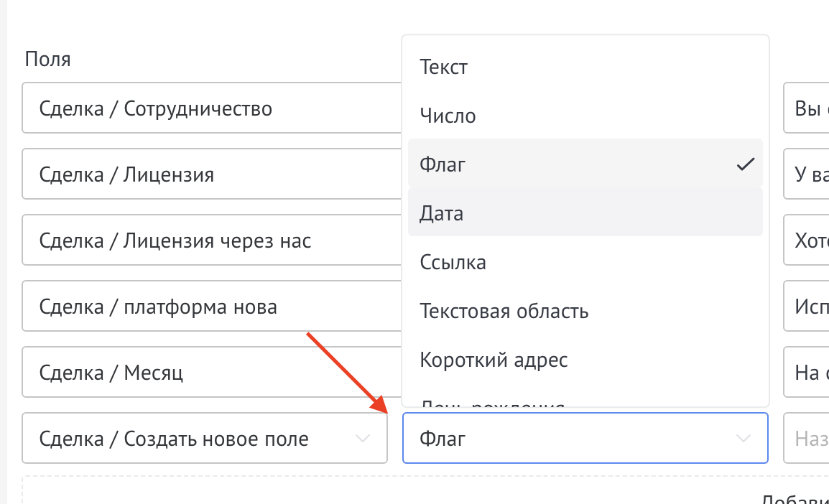This screenshot has height=504, width=829.
Task: Click the chevron on the Флаг combo box
Action: pyautogui.click(x=744, y=438)
